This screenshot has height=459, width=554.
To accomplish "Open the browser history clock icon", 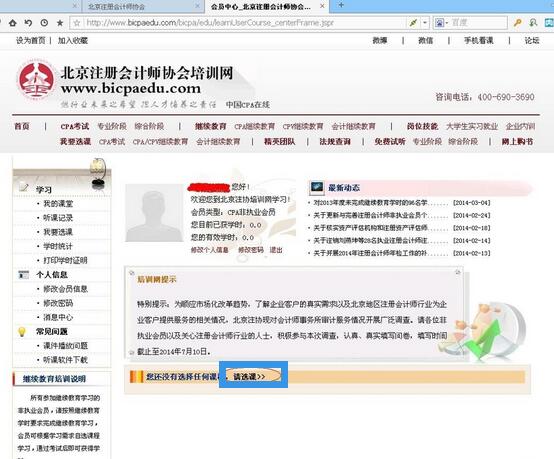I will pos(44,23).
